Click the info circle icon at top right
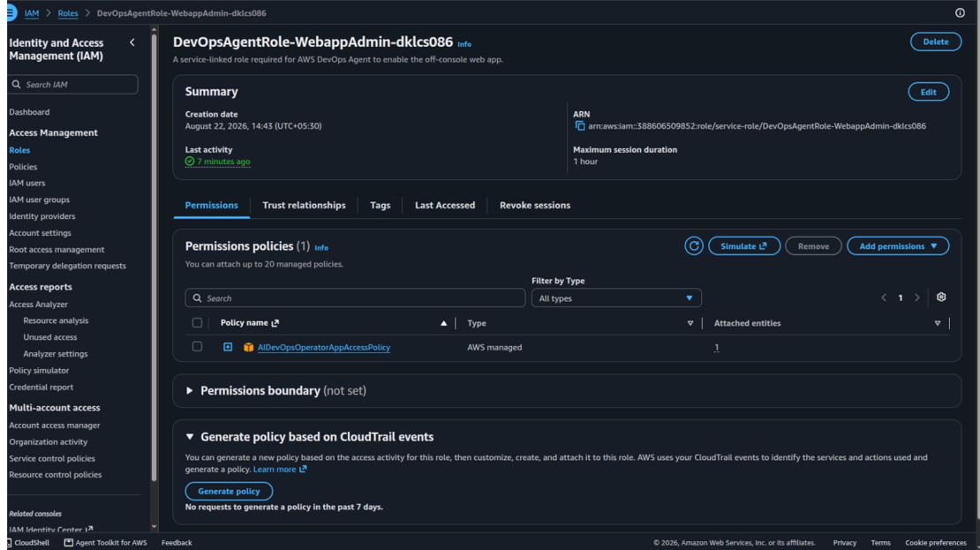The width and height of the screenshot is (980, 550). 960,12
